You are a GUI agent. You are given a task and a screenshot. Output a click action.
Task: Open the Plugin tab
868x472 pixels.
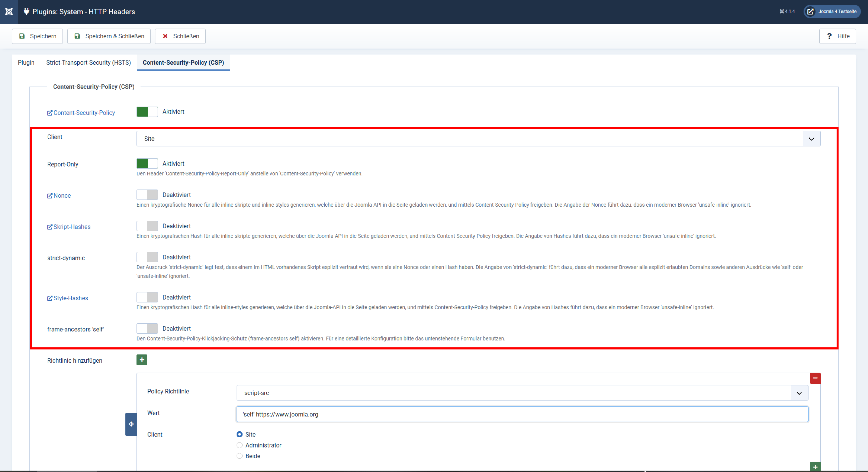tap(26, 63)
